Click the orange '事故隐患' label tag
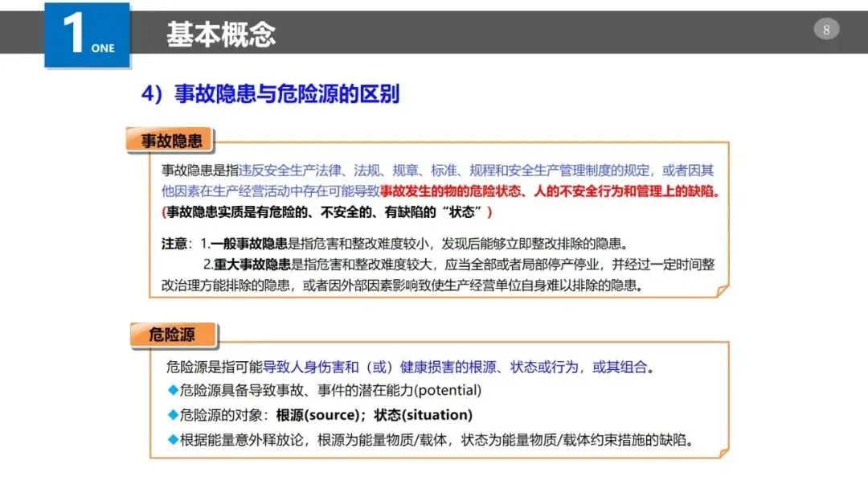 coord(170,141)
